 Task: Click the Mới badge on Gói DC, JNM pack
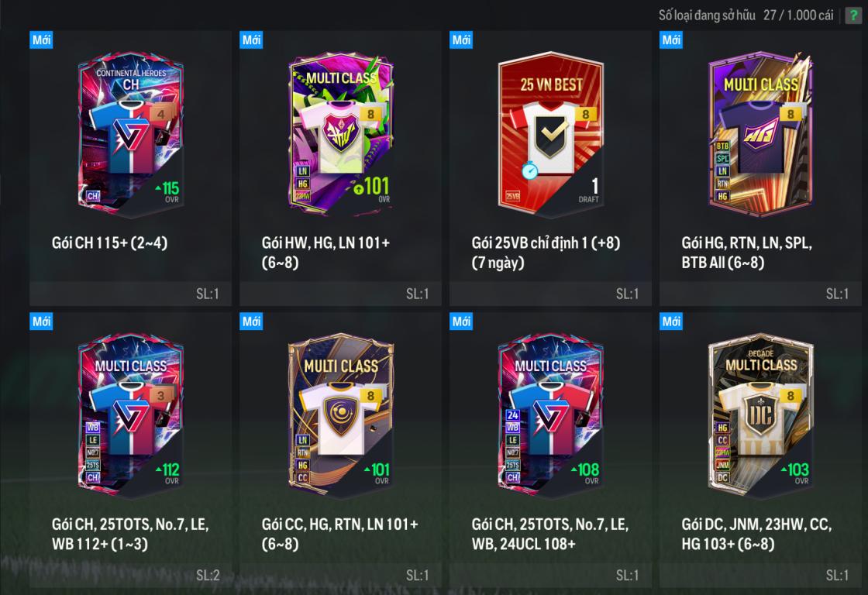coord(671,321)
